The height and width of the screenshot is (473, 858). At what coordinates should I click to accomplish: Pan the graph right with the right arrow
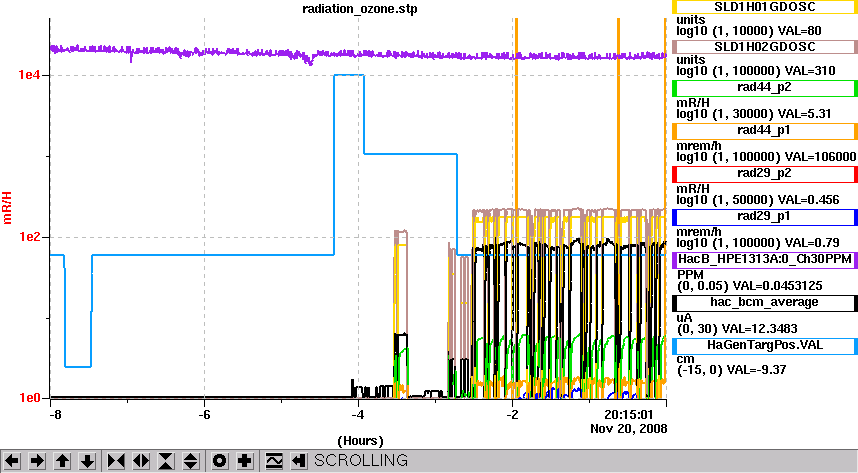37,461
